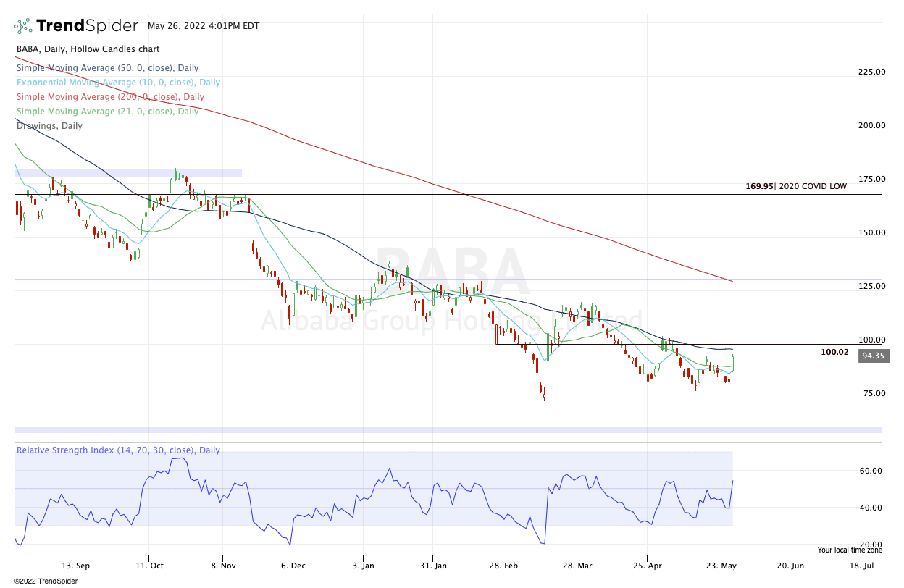Click the 169.95 2020 COVID LOW label
This screenshot has width=904, height=588.
[x=795, y=186]
